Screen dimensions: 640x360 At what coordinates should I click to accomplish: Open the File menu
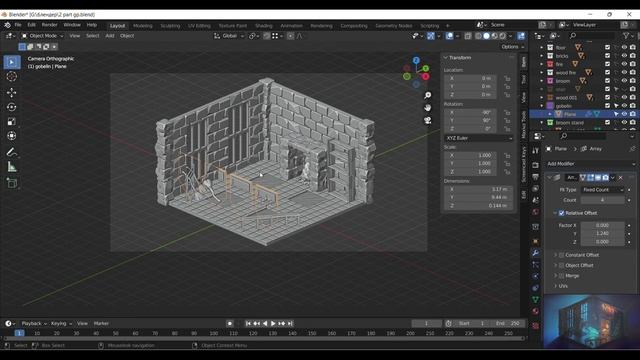point(18,25)
